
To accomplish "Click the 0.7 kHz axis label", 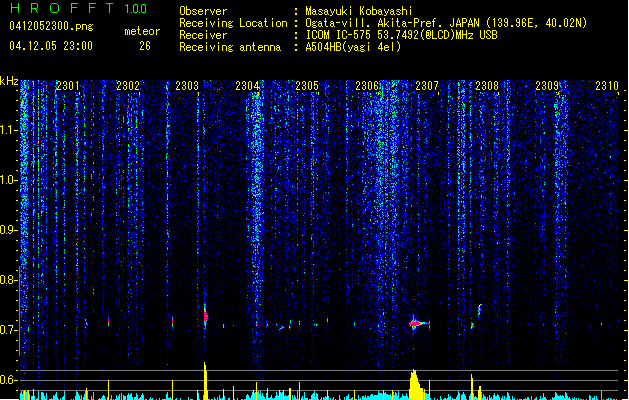I will pyautogui.click(x=9, y=330).
